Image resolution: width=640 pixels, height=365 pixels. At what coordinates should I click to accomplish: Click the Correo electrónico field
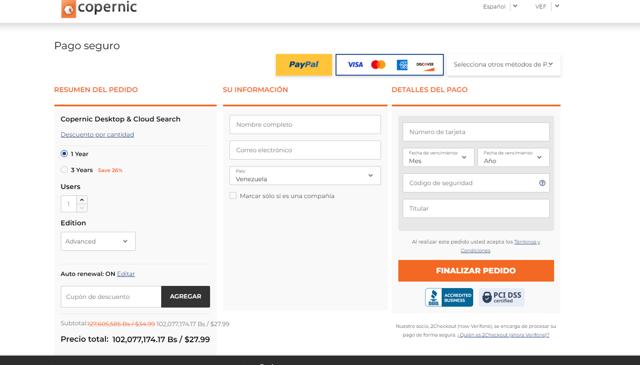tap(305, 150)
